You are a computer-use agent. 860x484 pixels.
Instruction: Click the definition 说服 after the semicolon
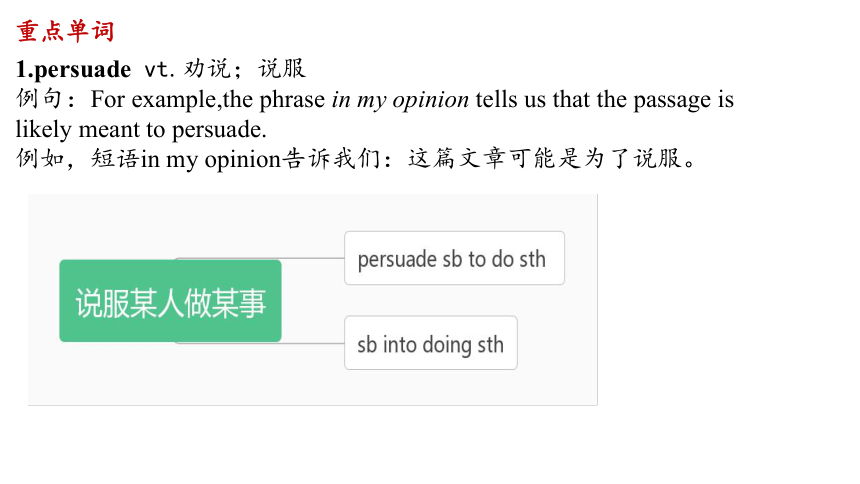tap(281, 69)
